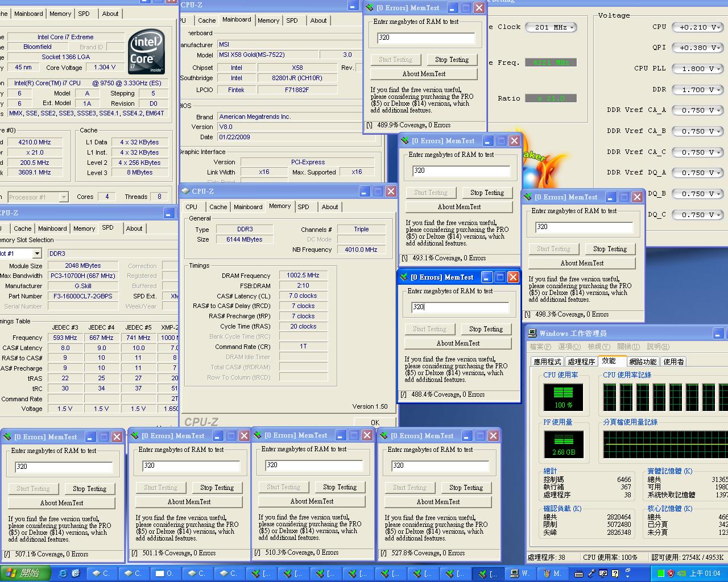728x582 pixels.
Task: Activate the Task Manager 'W.' taskbar button
Action: tap(521, 573)
